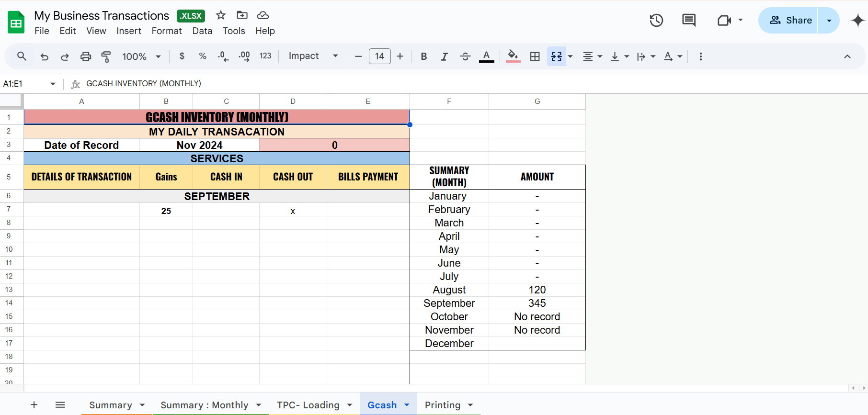Redo the last action
The image size is (868, 415).
65,56
